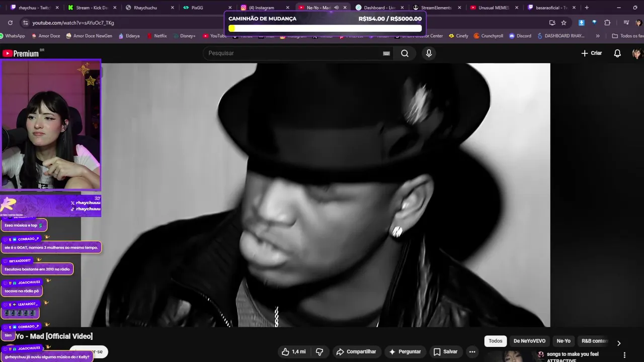Select the Ne-Yo filter chip
Viewport: 644px width, 362px height.
pyautogui.click(x=563, y=341)
